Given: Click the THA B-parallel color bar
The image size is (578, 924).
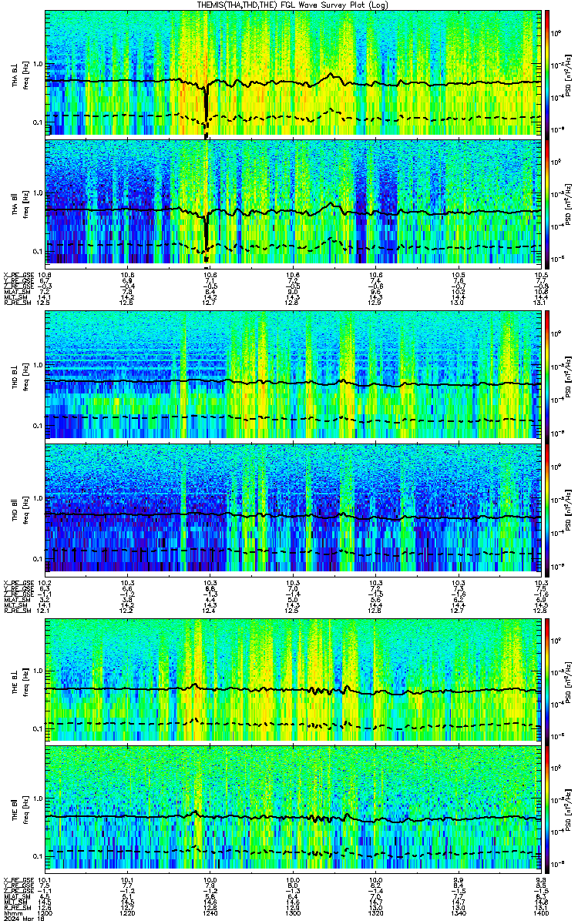Looking at the screenshot, I should [546, 203].
